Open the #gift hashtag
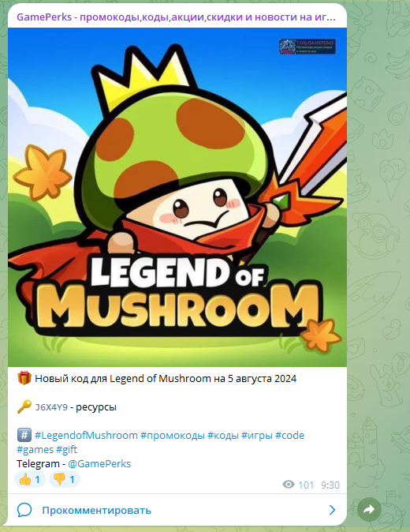This screenshot has height=532, width=410. coord(66,450)
